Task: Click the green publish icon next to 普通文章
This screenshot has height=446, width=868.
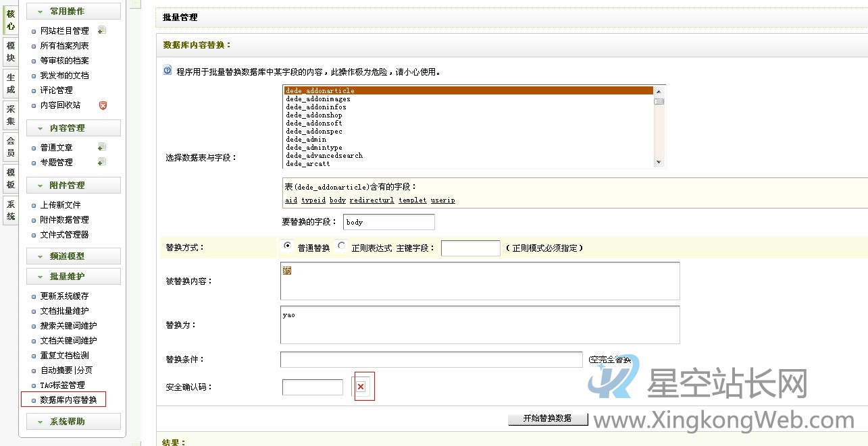Action: click(102, 146)
